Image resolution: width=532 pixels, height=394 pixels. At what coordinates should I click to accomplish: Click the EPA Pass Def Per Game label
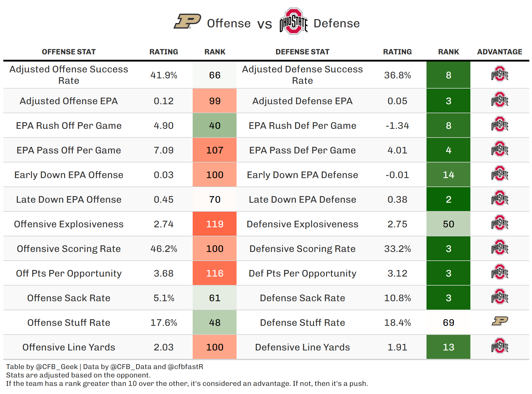click(302, 150)
